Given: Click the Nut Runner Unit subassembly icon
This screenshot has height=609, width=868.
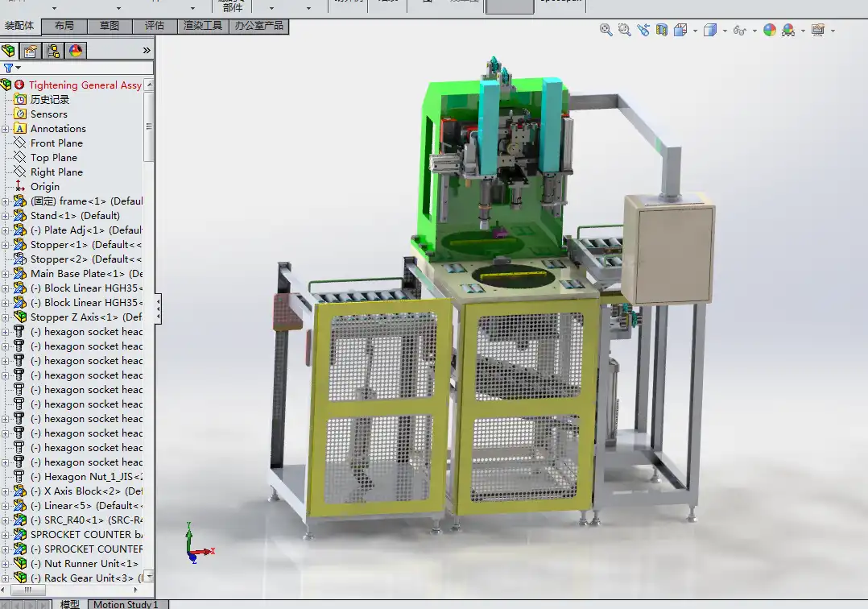Looking at the screenshot, I should pos(20,563).
